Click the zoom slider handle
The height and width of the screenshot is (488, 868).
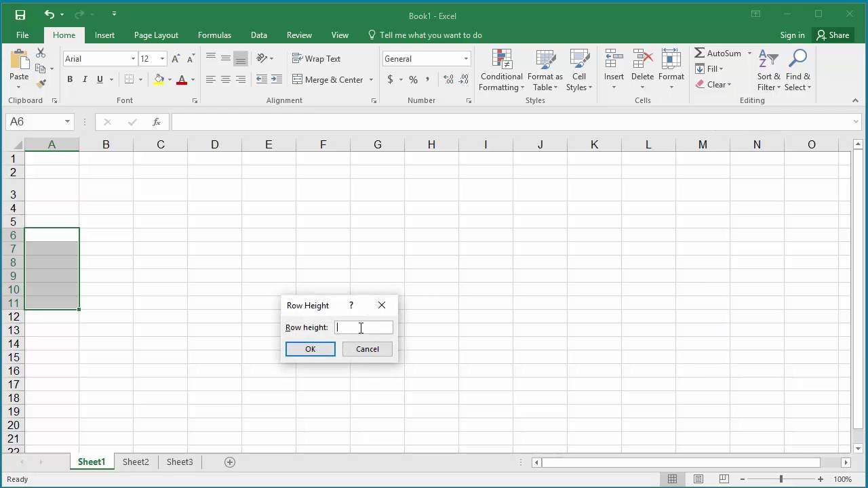(781, 479)
